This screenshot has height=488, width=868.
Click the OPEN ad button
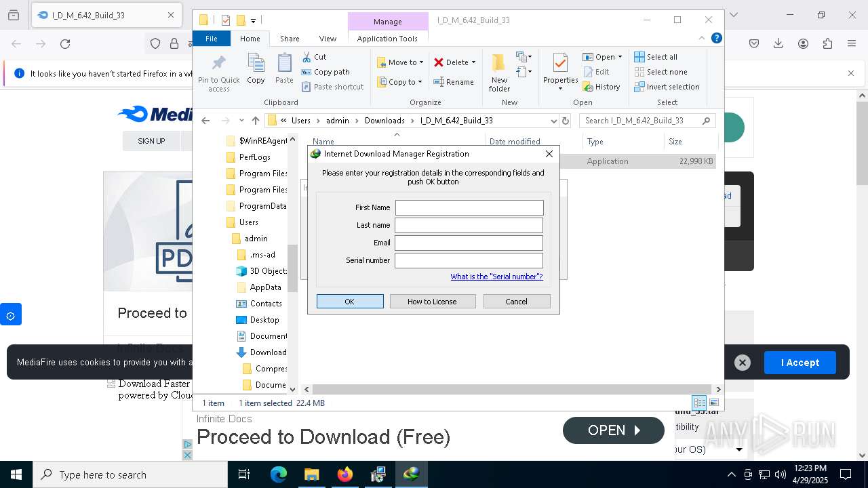(x=614, y=430)
